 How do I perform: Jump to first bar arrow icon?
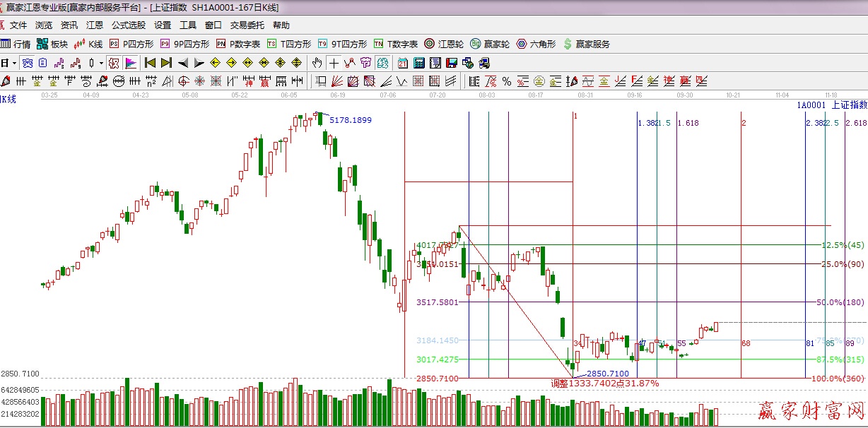point(150,63)
